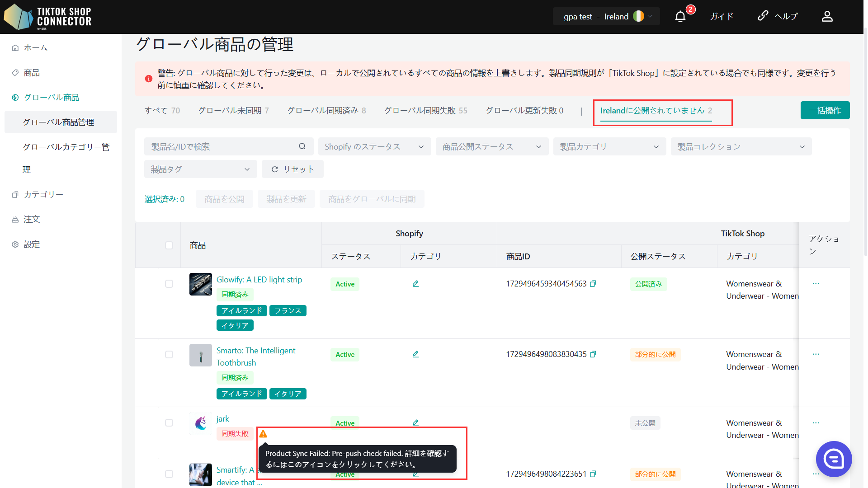Click 部分的に公開 status on Smarto row
This screenshot has height=488, width=868.
pos(655,355)
